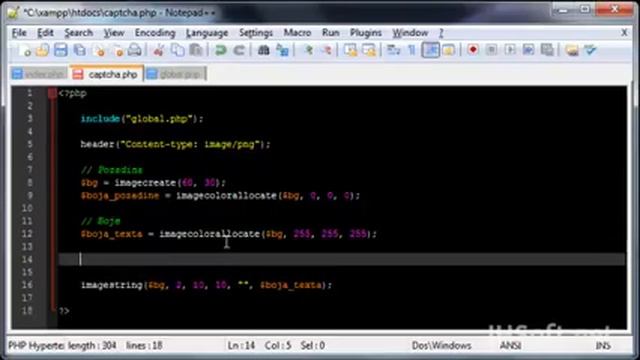This screenshot has width=640, height=360.
Task: Select the captcha.php tab
Action: tap(107, 74)
